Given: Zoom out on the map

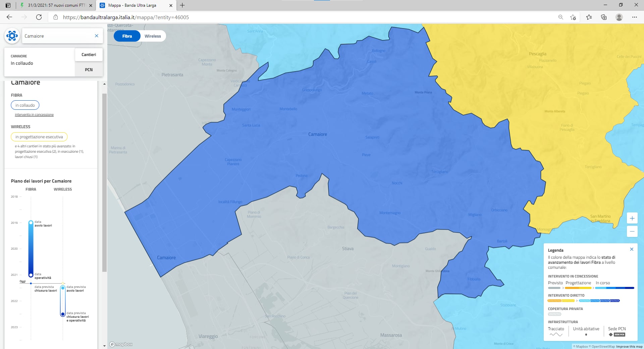Looking at the screenshot, I should coord(632,232).
